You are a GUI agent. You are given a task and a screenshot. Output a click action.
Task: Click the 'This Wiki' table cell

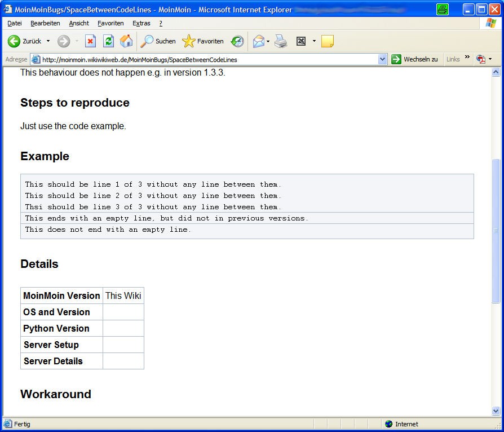tap(123, 296)
